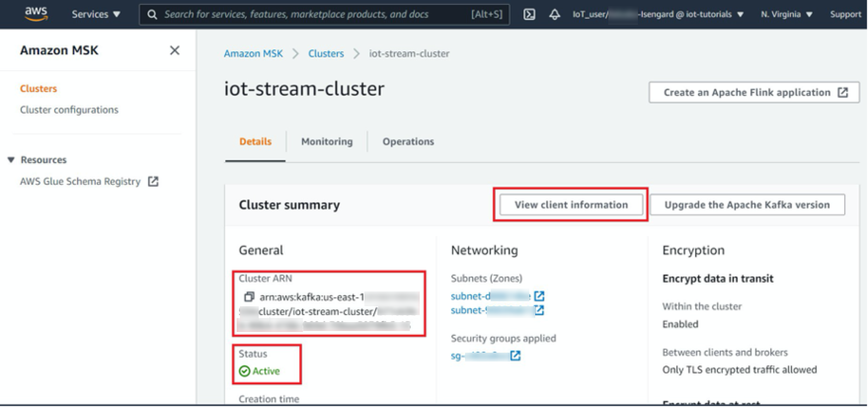Image resolution: width=868 pixels, height=407 pixels.
Task: Click the AWS logo home icon
Action: (36, 14)
